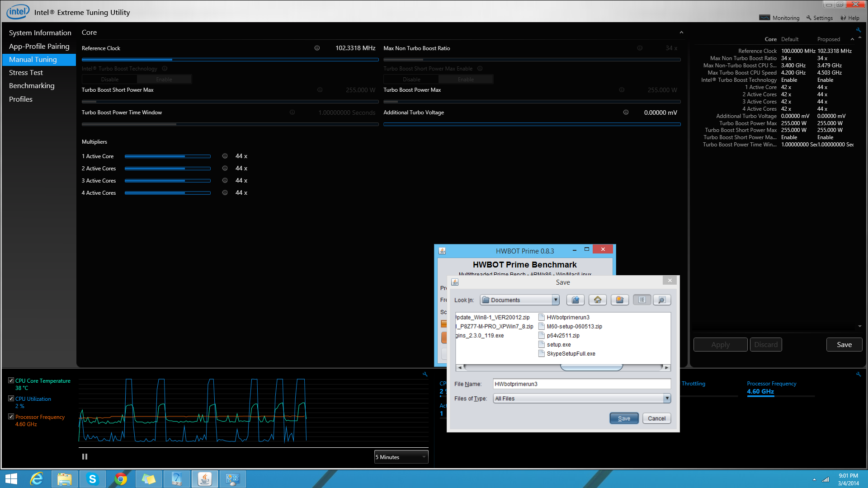
Task: Pause the monitoring graph
Action: 85,457
